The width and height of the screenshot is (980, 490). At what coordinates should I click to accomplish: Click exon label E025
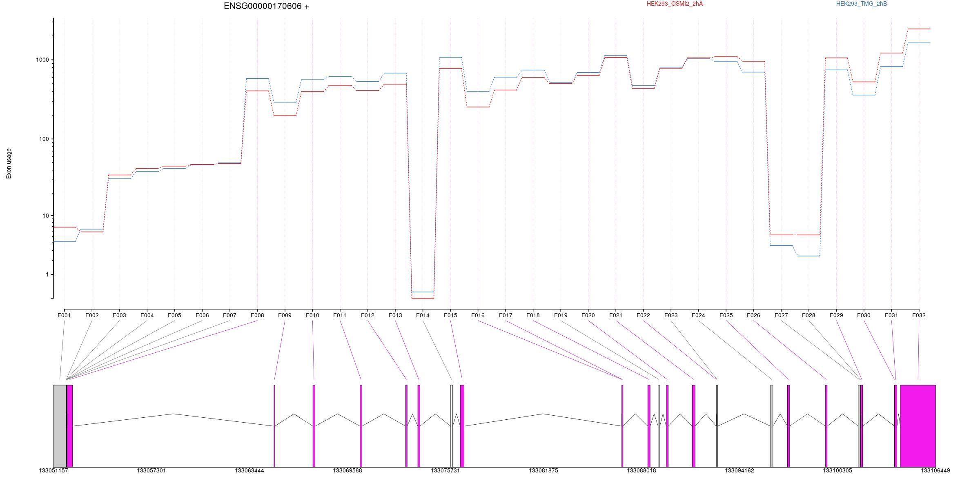pos(726,315)
